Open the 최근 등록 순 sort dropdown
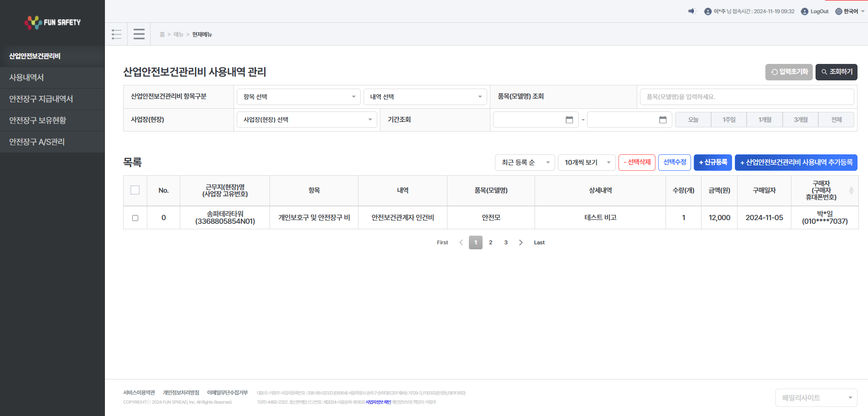 pyautogui.click(x=525, y=163)
